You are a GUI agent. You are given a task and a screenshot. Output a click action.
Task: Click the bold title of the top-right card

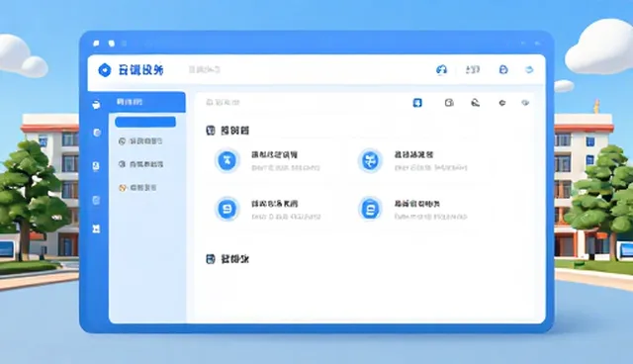(x=413, y=154)
